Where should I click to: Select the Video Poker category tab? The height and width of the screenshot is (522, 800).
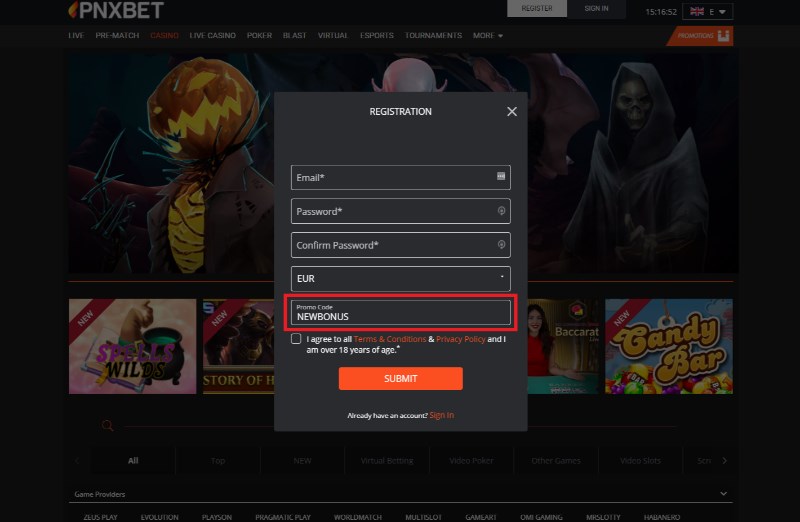click(471, 460)
